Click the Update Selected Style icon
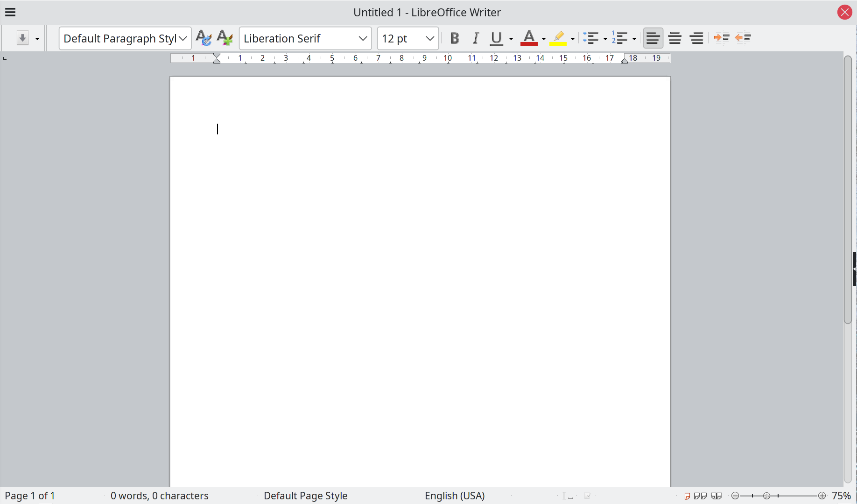Screen dimensions: 857x504 pyautogui.click(x=204, y=38)
